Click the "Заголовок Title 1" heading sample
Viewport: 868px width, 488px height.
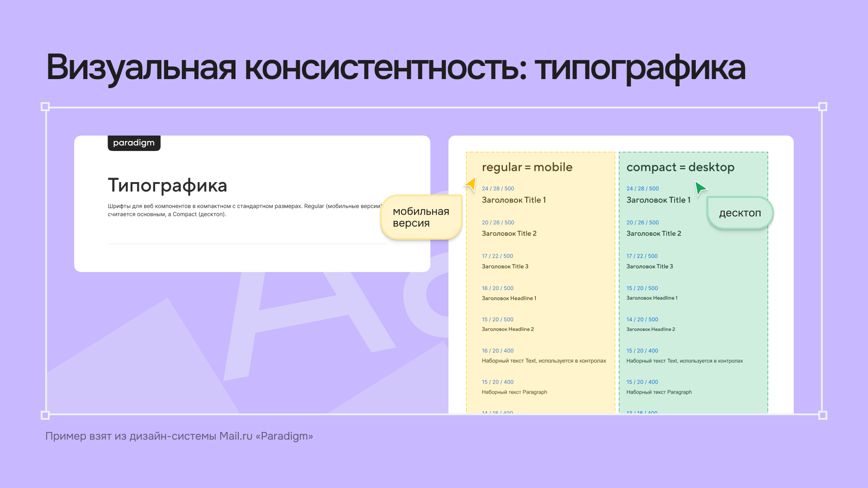(514, 200)
